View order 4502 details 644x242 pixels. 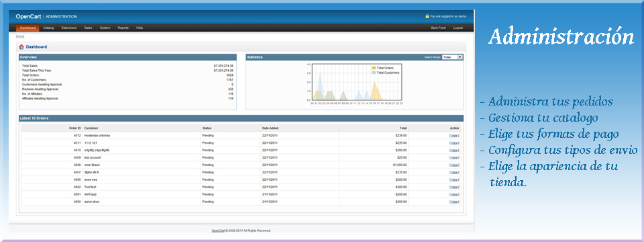pyautogui.click(x=454, y=187)
